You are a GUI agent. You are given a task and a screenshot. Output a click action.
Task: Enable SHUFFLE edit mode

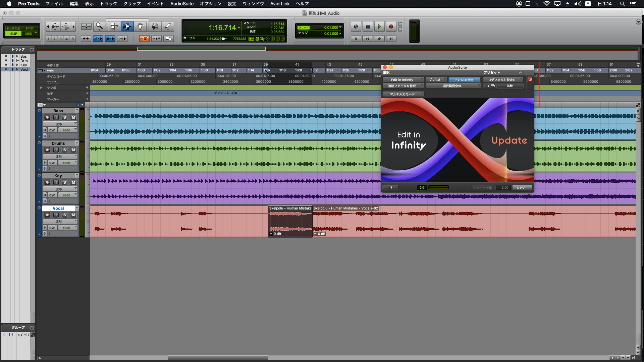click(13, 28)
